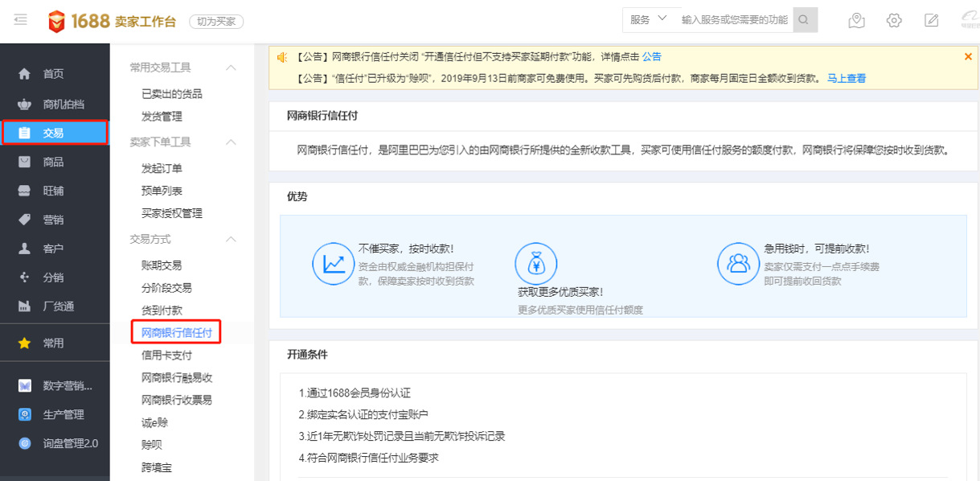Image resolution: width=980 pixels, height=481 pixels.
Task: Click the 1688 shield logo
Action: click(56, 22)
